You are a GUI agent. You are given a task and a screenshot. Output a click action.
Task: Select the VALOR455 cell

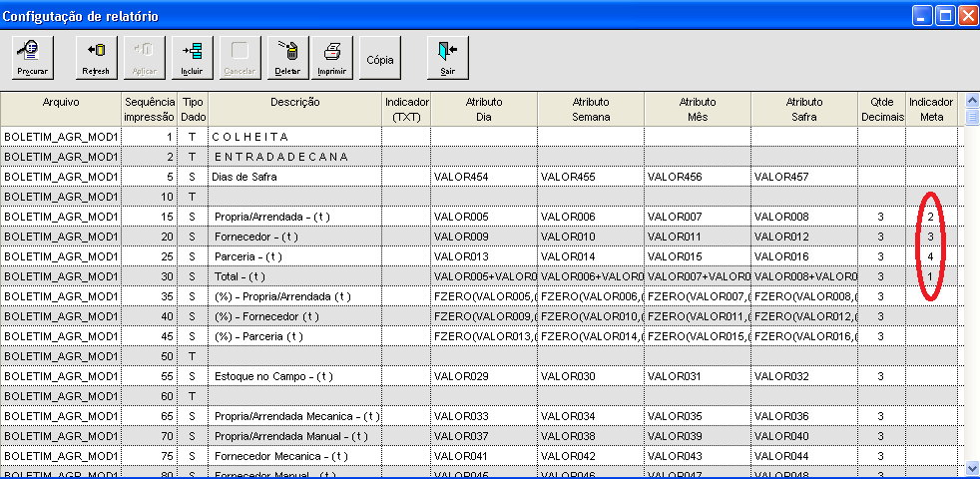[591, 177]
